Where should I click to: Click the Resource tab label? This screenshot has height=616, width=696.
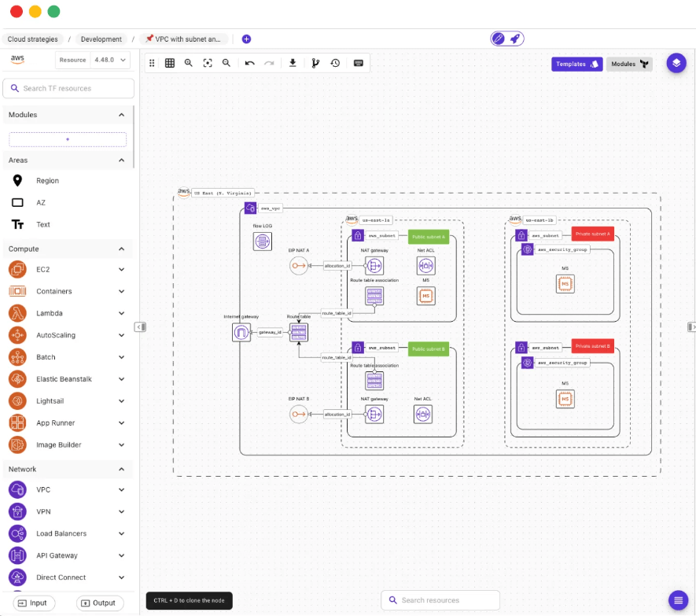tap(73, 60)
